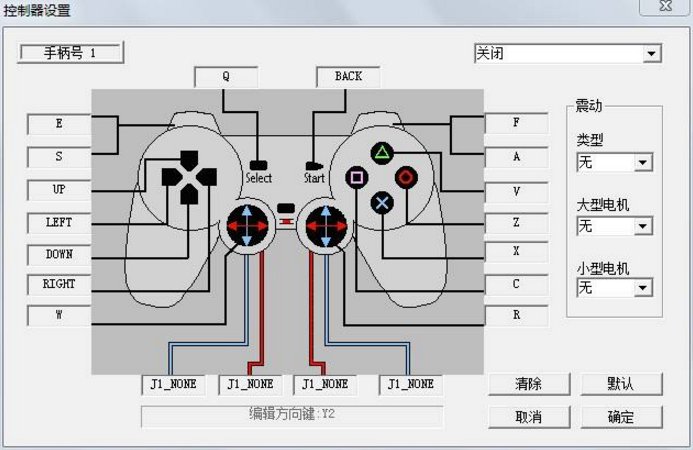The width and height of the screenshot is (693, 450).
Task: Select the RIGHT key mapping field
Action: point(59,285)
